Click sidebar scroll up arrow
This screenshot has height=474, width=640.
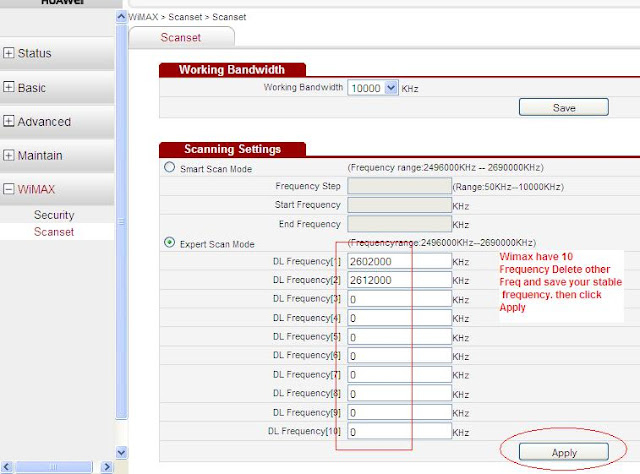pos(121,17)
